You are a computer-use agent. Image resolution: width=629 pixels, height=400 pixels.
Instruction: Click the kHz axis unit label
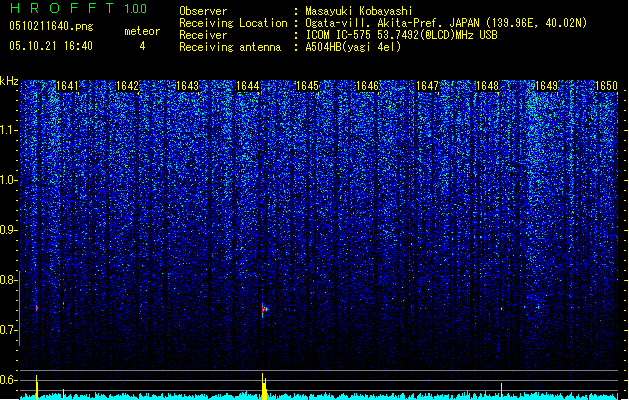coord(9,81)
